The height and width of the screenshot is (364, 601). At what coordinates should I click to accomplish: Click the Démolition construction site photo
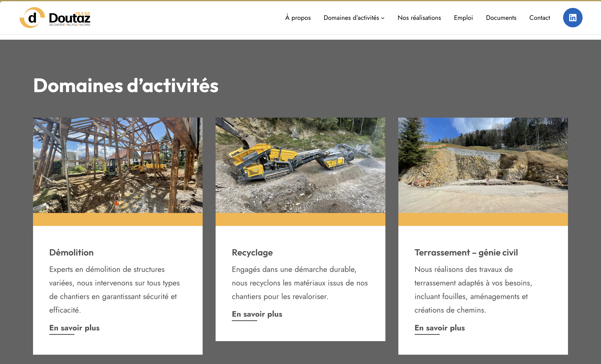118,165
